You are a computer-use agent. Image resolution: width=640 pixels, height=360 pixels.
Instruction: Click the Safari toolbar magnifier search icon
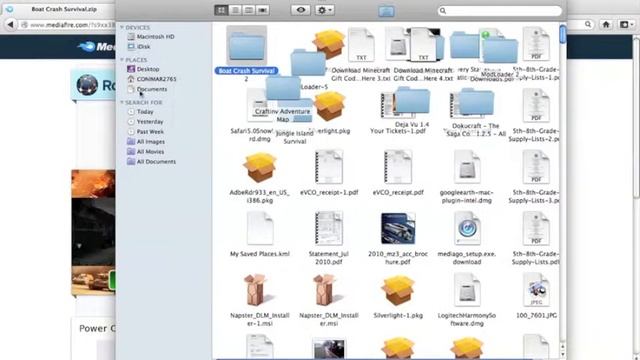point(588,24)
